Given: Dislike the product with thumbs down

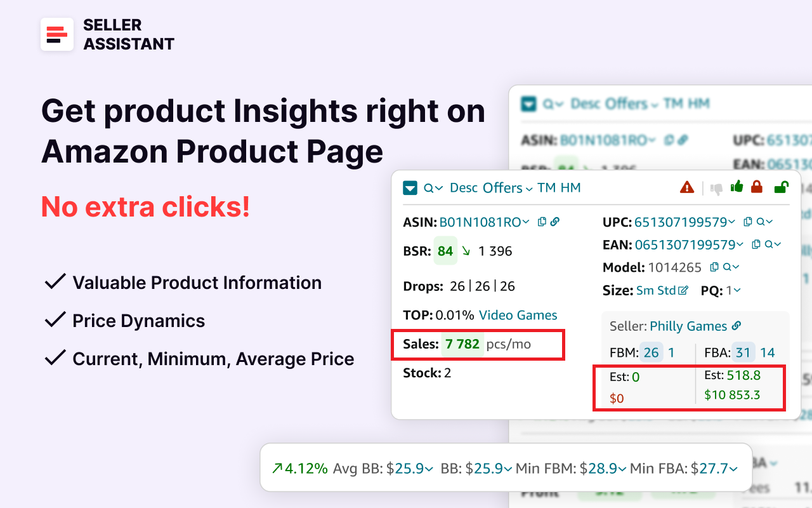Looking at the screenshot, I should click(716, 188).
